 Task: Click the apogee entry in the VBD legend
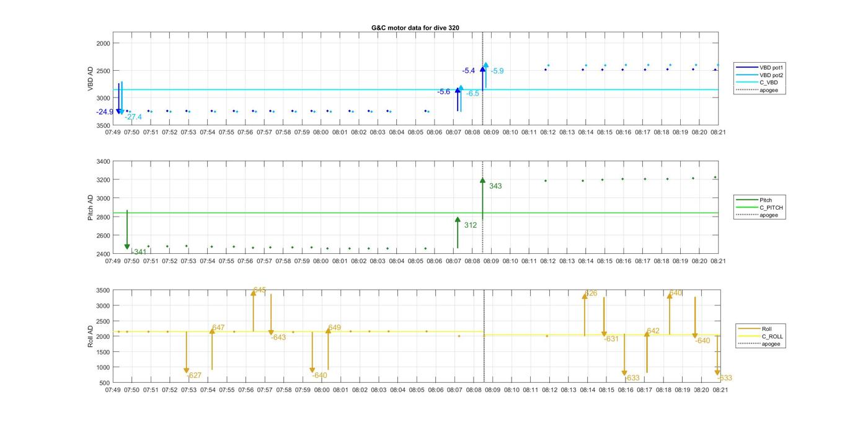(757, 90)
